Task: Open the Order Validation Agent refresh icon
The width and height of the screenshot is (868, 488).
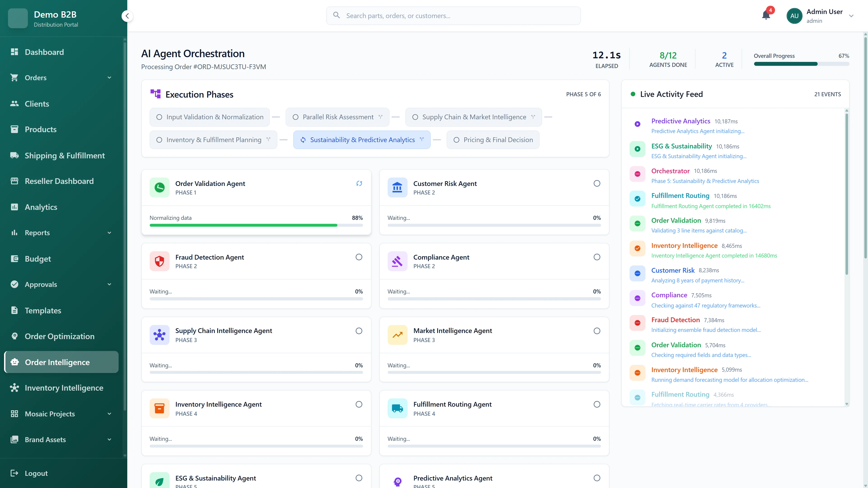Action: click(x=359, y=183)
